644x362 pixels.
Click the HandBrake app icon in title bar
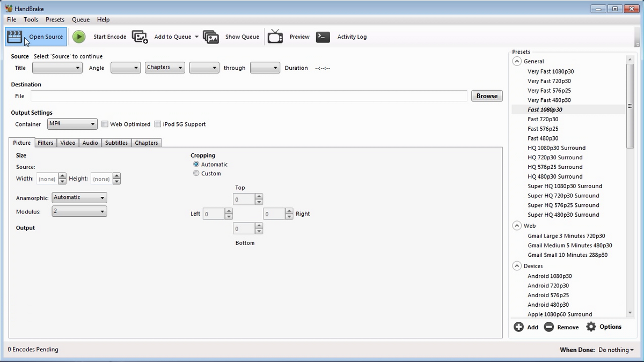click(9, 9)
